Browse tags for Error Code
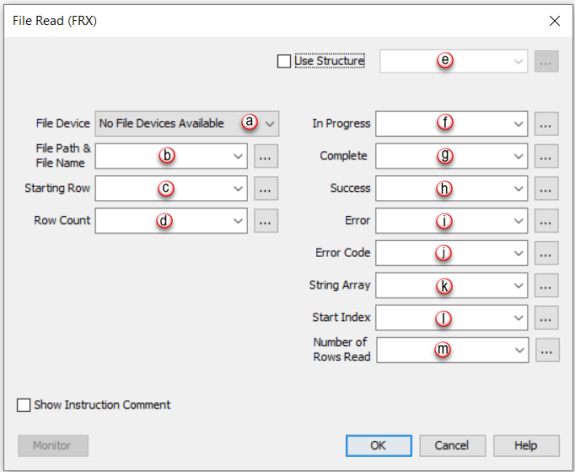 pos(546,253)
